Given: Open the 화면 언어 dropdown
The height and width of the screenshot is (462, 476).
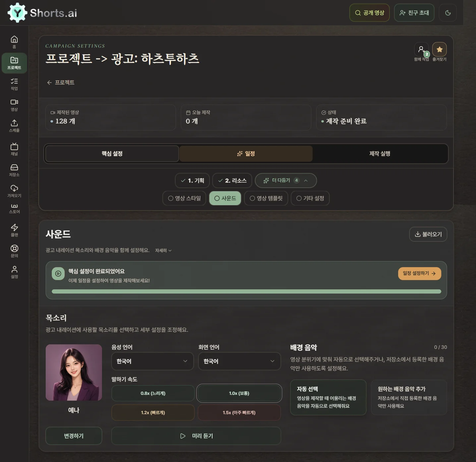Looking at the screenshot, I should tap(239, 361).
